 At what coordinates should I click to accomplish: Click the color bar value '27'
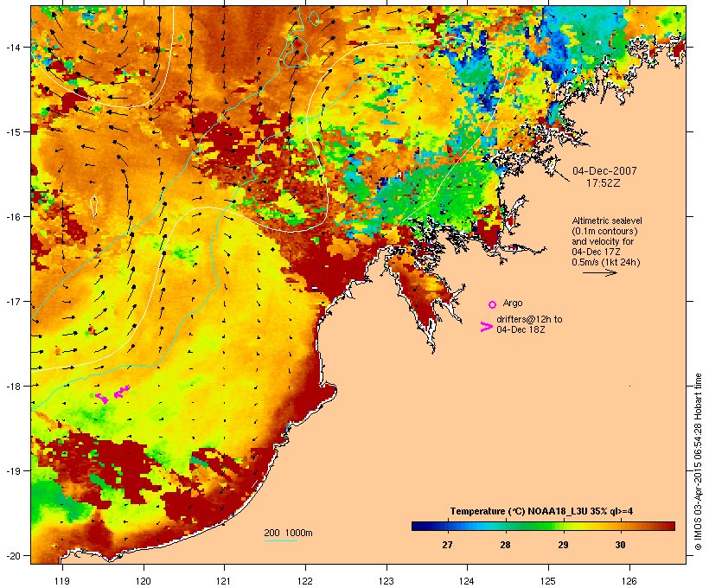pyautogui.click(x=447, y=545)
